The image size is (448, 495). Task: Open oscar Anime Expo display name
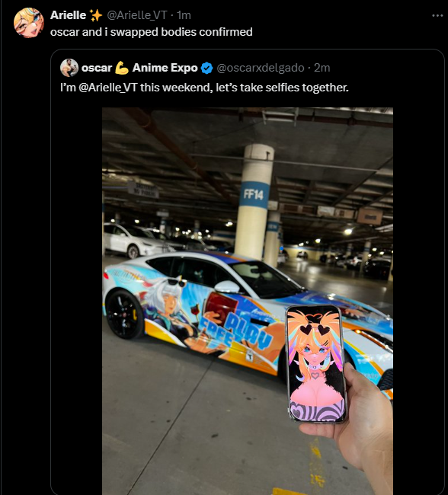click(139, 68)
